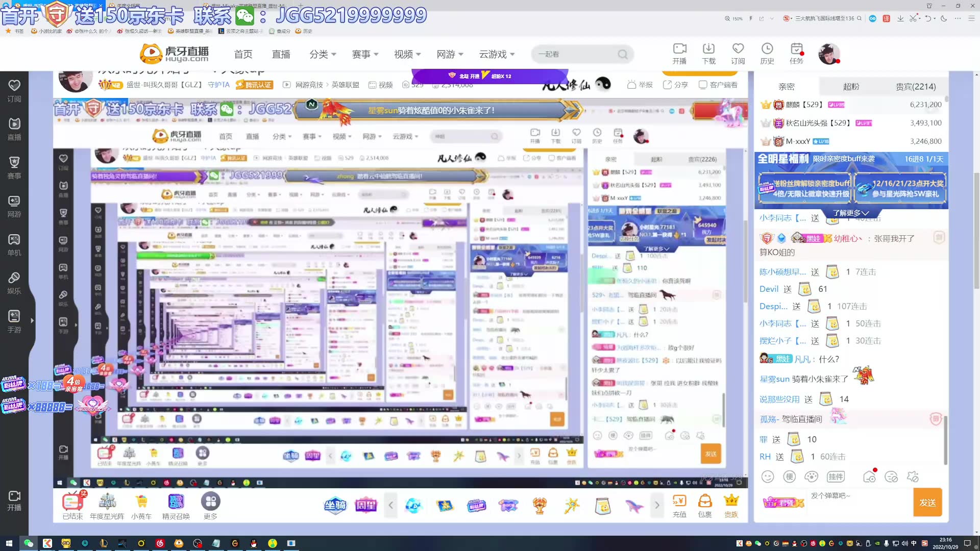Open 单机 in the left dark sidebar
980x551 pixels.
pos(14,245)
